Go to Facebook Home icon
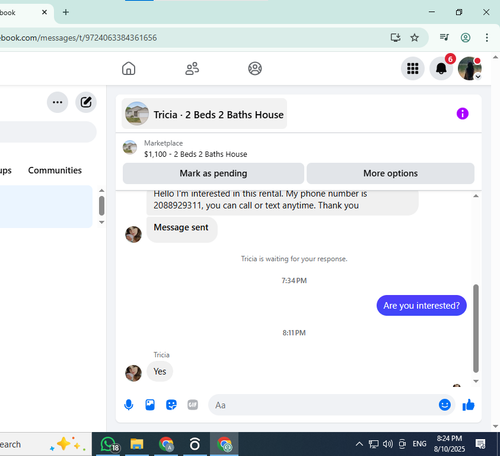 (128, 68)
